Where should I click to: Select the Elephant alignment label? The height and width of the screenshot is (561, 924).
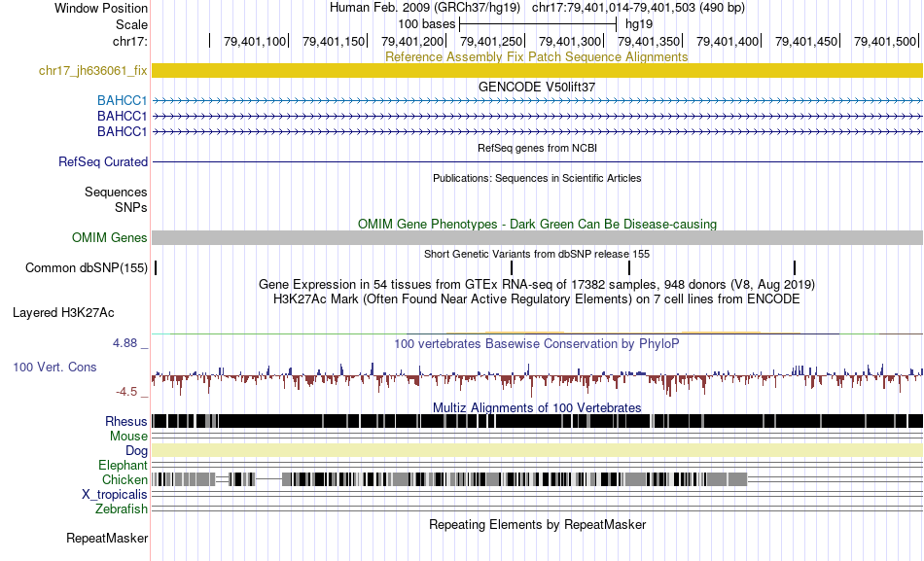pos(123,466)
